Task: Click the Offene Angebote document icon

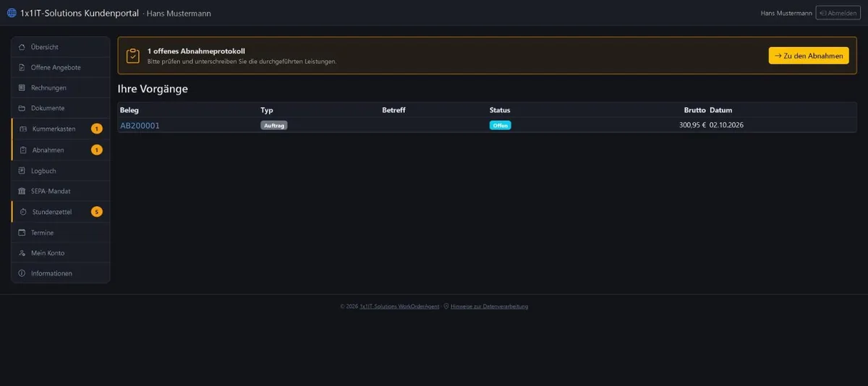Action: click(22, 67)
